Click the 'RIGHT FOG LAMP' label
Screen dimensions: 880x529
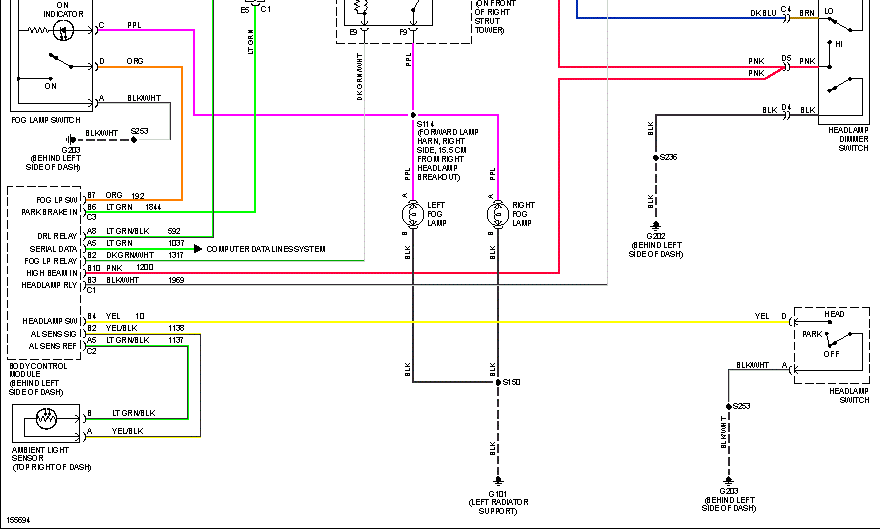click(x=523, y=214)
